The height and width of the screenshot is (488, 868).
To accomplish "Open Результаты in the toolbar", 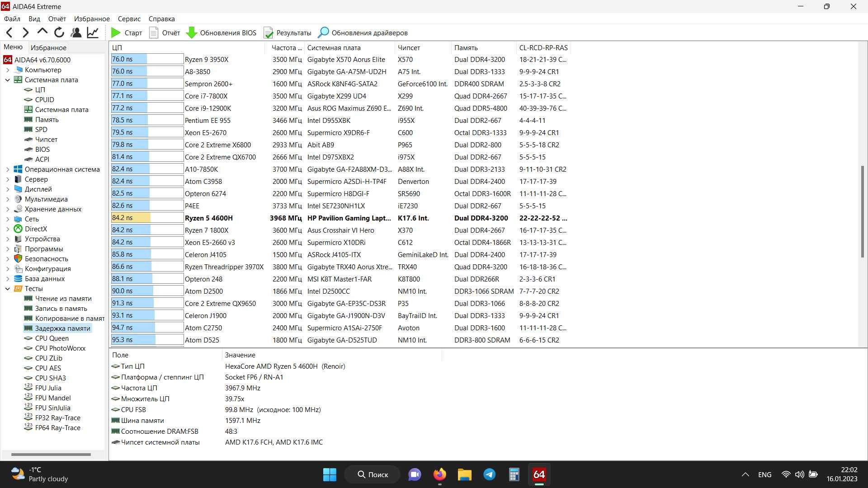I will (288, 33).
